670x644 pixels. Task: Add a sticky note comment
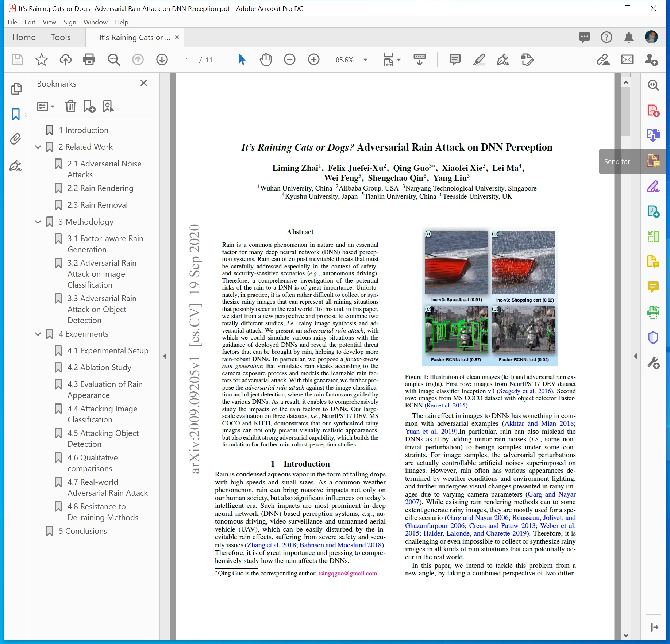click(x=455, y=60)
